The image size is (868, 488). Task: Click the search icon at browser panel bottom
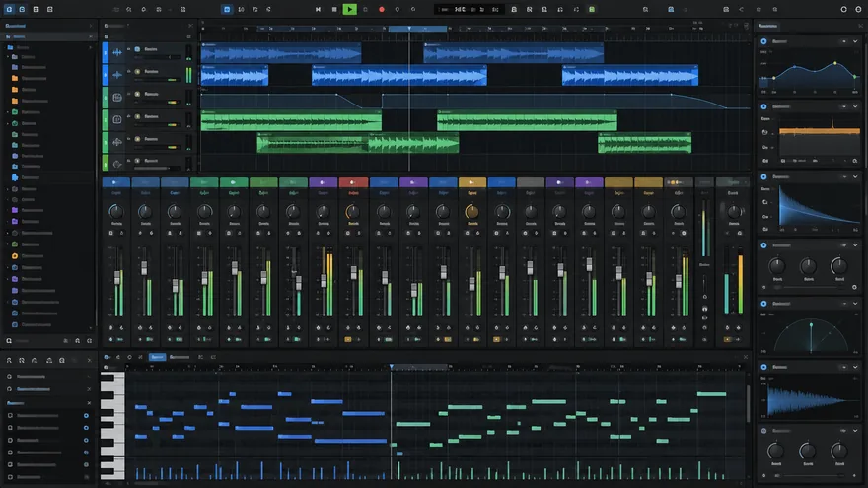tap(9, 341)
